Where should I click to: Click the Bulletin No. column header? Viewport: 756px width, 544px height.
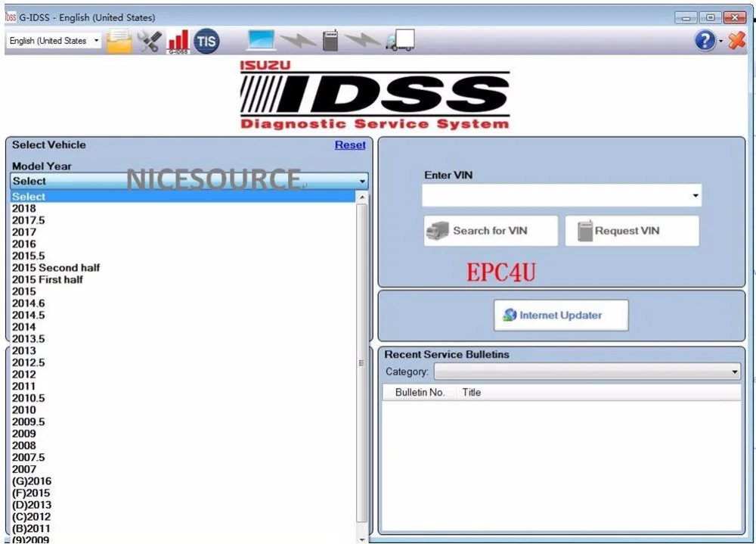pos(420,392)
